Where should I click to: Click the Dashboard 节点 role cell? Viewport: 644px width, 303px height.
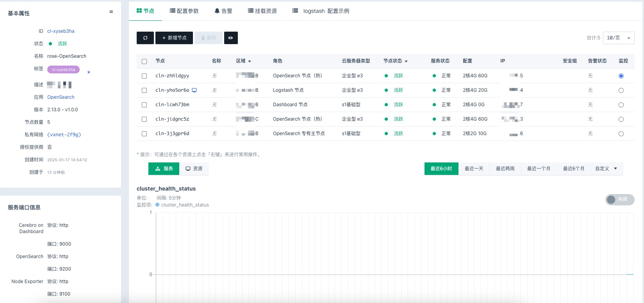[290, 105]
